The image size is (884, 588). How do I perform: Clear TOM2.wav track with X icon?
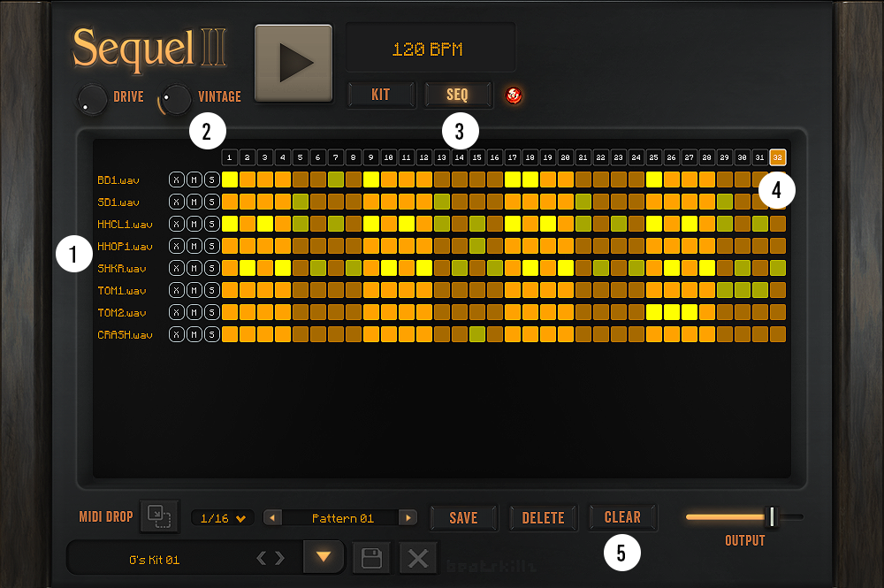(x=177, y=312)
